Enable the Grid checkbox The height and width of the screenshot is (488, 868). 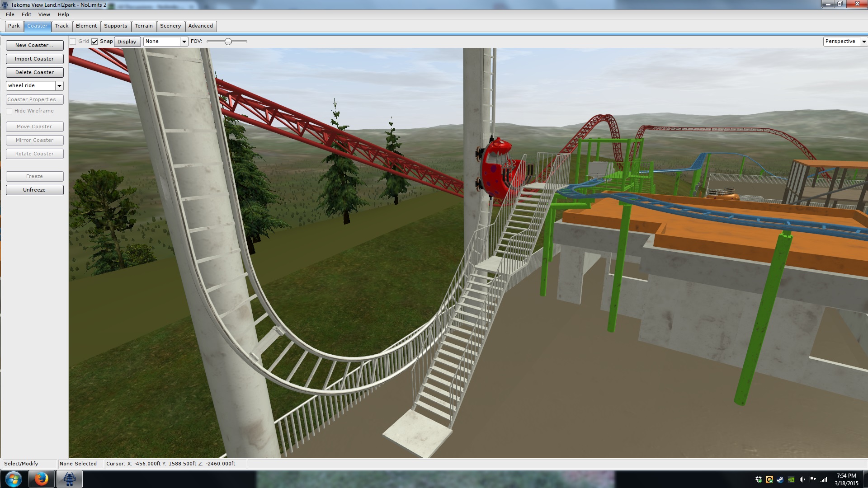(73, 42)
